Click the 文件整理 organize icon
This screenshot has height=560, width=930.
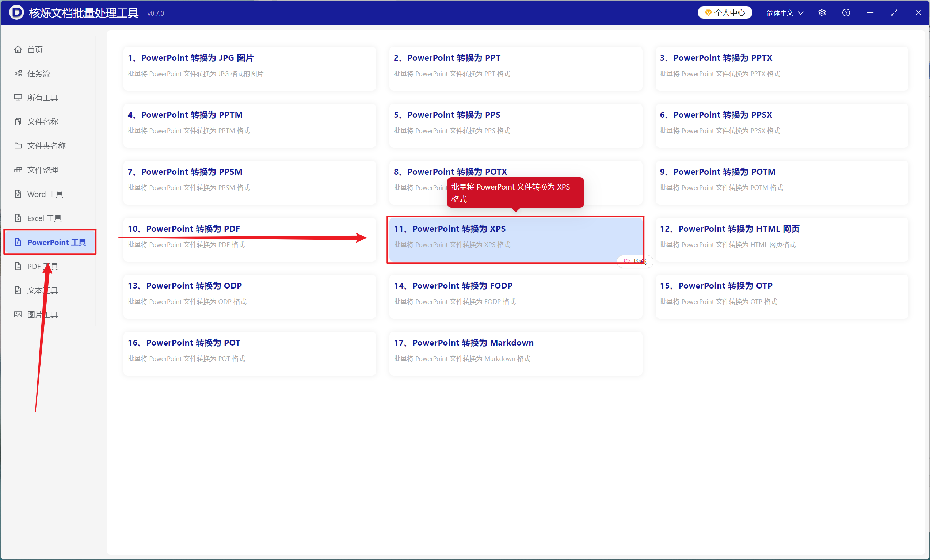pyautogui.click(x=18, y=170)
